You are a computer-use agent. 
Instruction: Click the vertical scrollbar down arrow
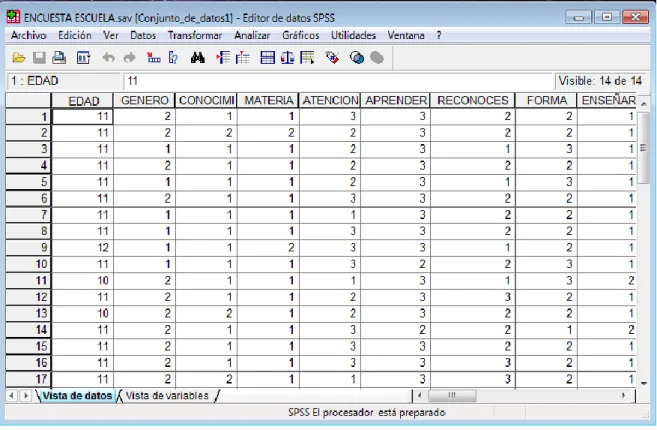644,383
